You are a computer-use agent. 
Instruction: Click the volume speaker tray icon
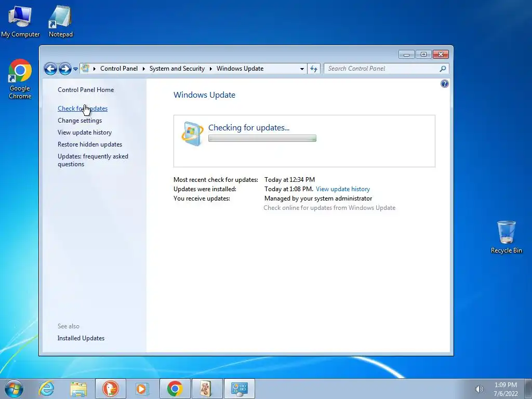pos(479,389)
